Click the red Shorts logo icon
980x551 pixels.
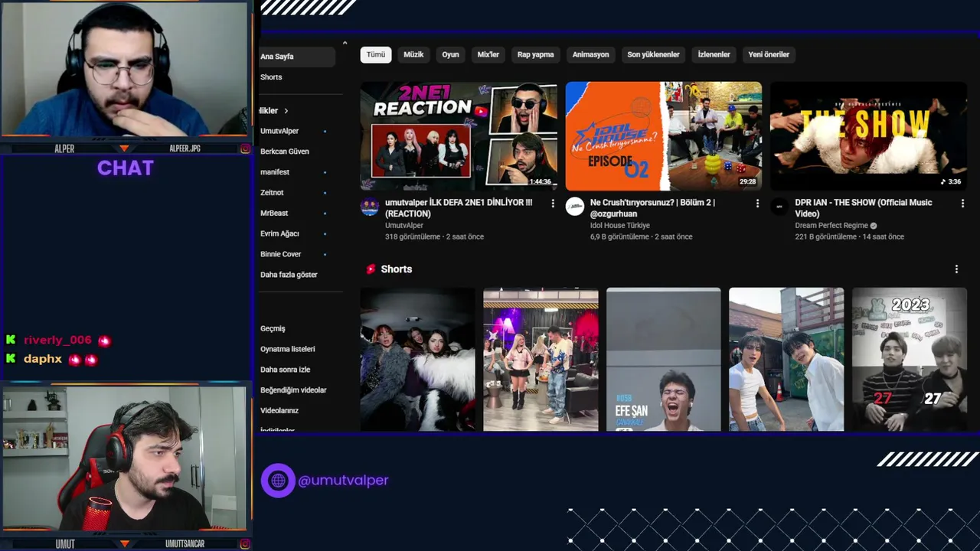coord(371,269)
